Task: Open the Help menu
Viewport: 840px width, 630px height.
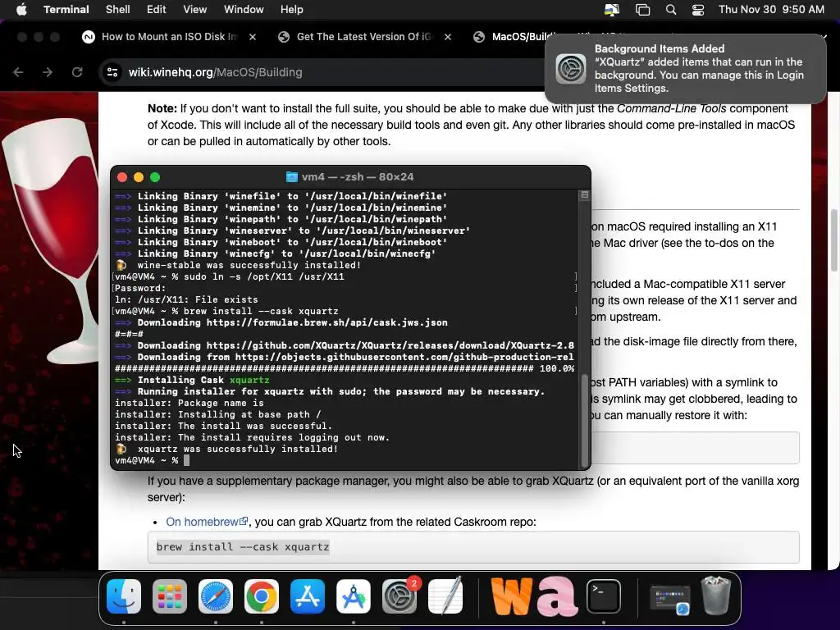Action: click(x=291, y=9)
